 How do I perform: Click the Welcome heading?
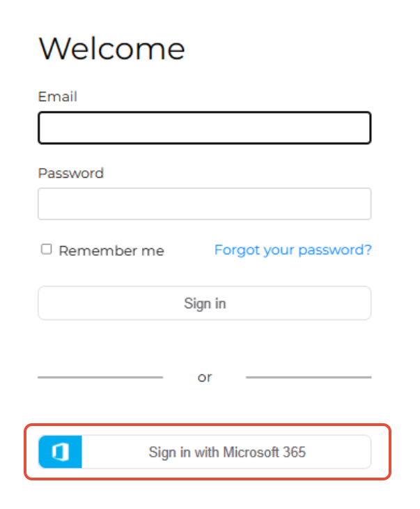click(112, 49)
